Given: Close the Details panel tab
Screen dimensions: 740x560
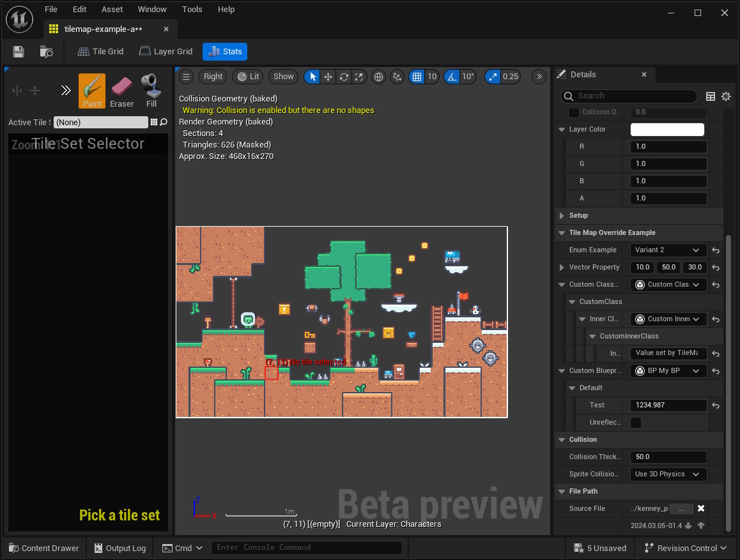Looking at the screenshot, I should (x=644, y=75).
